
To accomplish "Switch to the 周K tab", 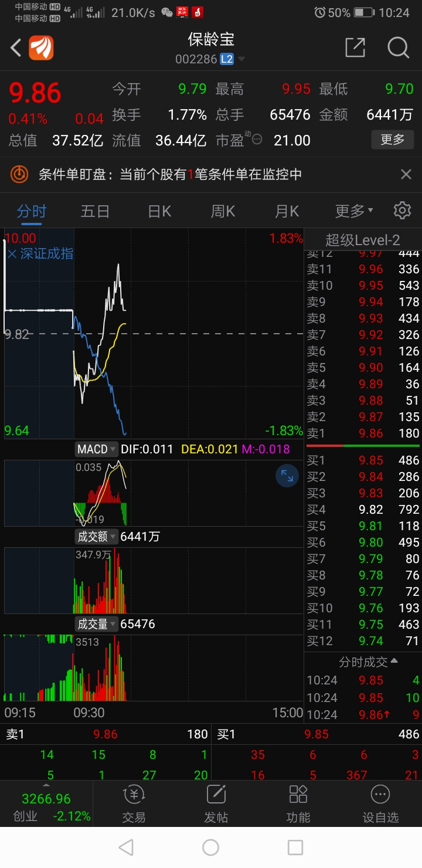I will pyautogui.click(x=223, y=211).
